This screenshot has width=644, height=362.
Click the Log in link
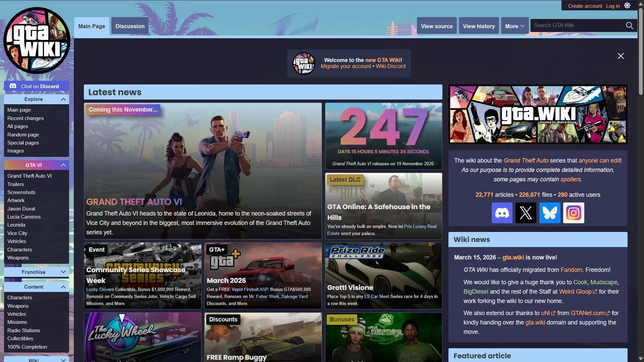pyautogui.click(x=613, y=6)
